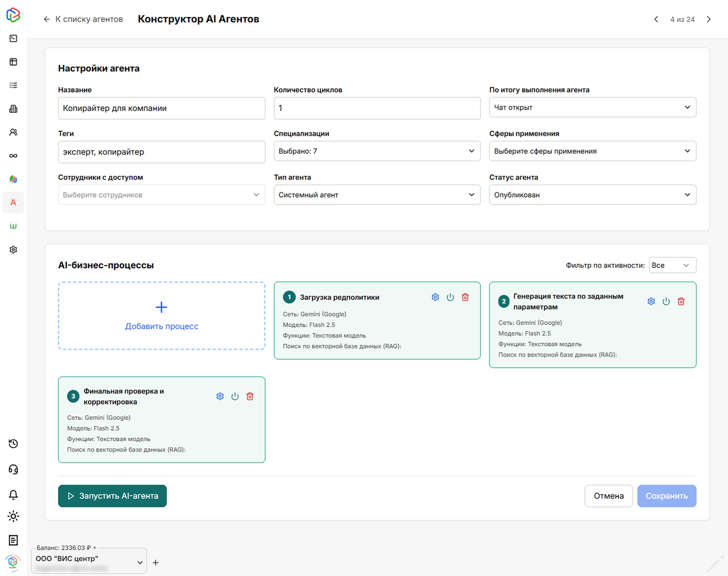Click Запустить AI-агента button
Viewport: 728px width, 576px height.
[x=112, y=496]
